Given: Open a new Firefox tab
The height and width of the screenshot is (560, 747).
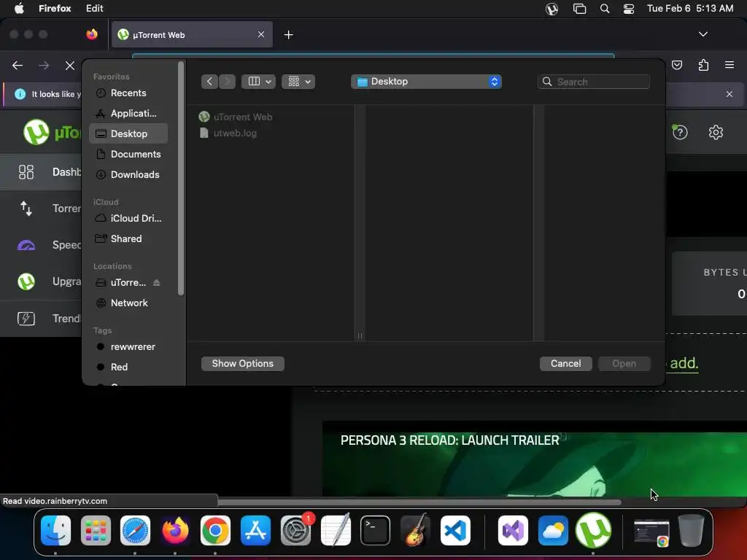Looking at the screenshot, I should point(288,34).
